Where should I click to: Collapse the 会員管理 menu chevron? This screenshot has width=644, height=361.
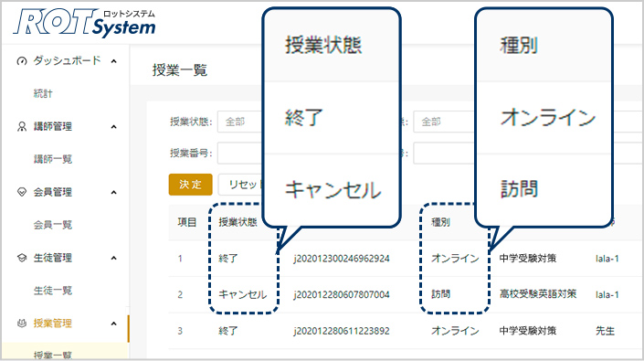(114, 192)
